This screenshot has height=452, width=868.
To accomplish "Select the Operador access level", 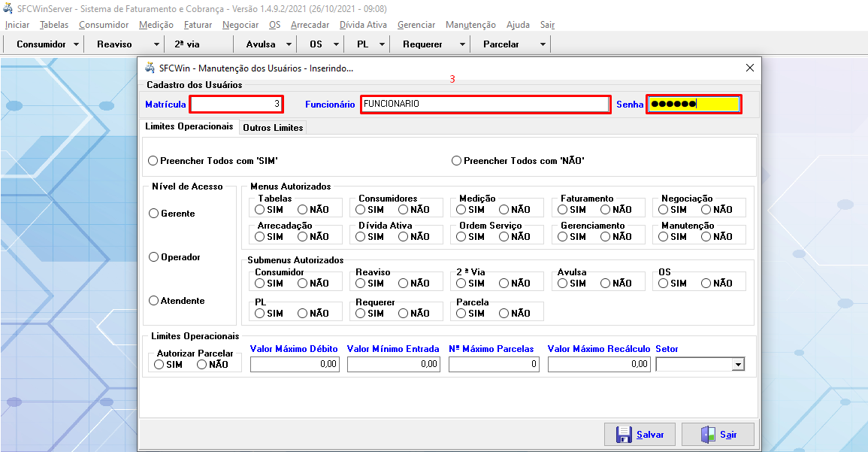I will coord(154,257).
